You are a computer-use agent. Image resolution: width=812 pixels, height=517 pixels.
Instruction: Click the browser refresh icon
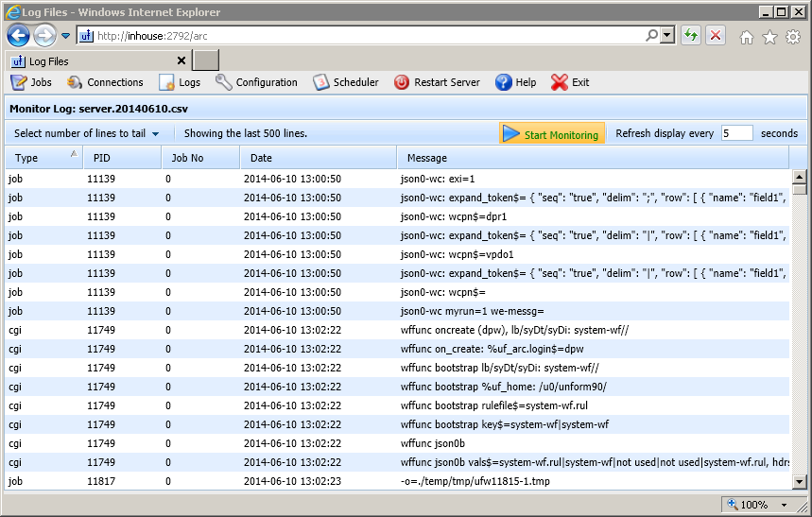pos(691,36)
